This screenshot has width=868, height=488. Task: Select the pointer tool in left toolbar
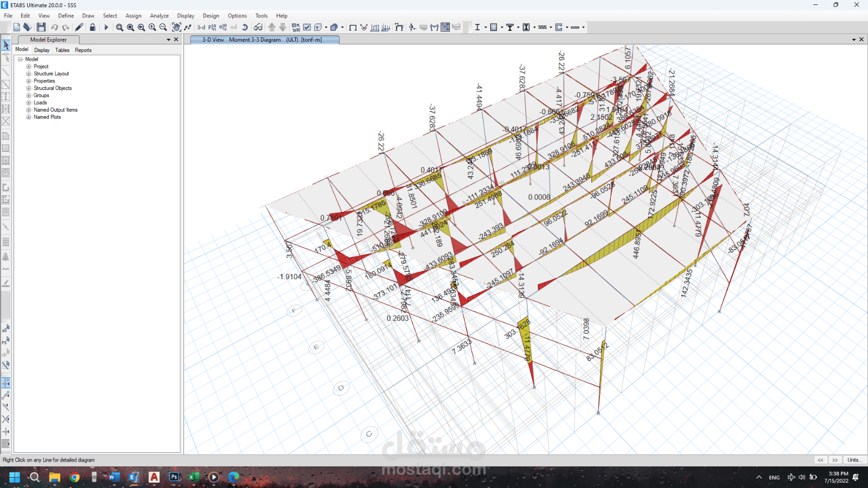click(x=6, y=45)
